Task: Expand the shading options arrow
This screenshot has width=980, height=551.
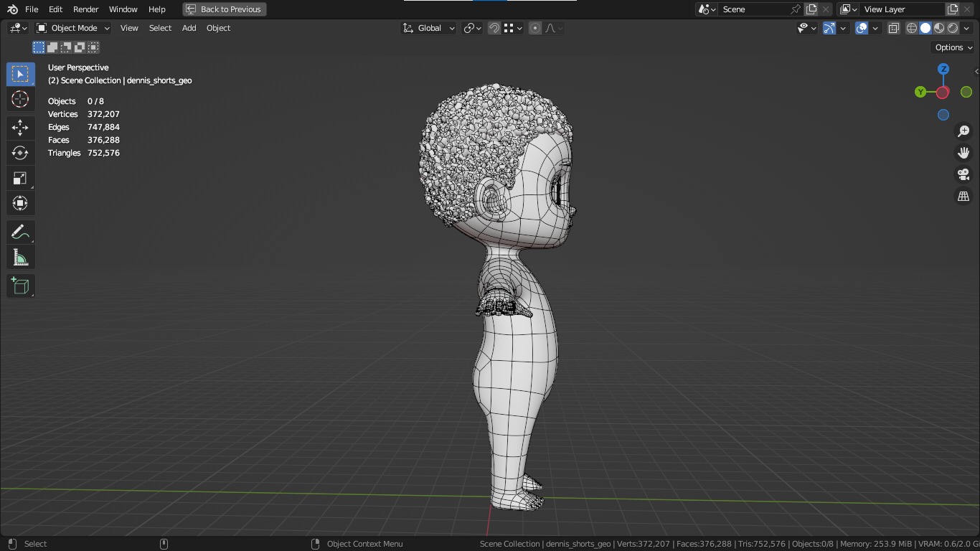Action: (966, 28)
